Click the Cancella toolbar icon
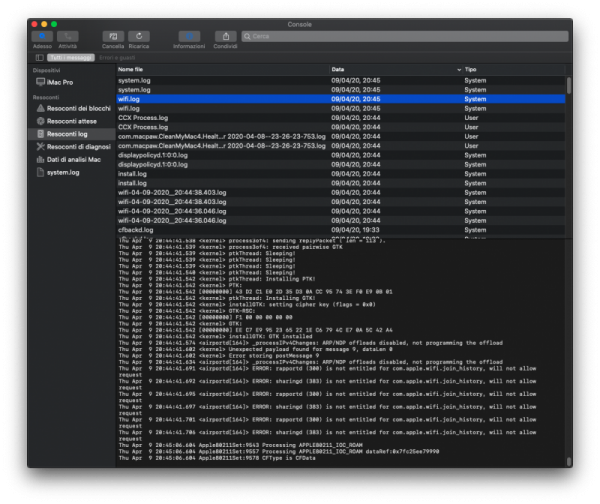The width and height of the screenshot is (600, 504). coord(112,36)
